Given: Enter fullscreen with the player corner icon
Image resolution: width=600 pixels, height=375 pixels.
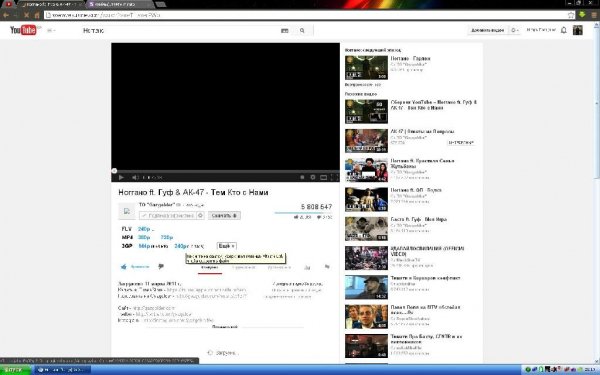Looking at the screenshot, I should [334, 177].
